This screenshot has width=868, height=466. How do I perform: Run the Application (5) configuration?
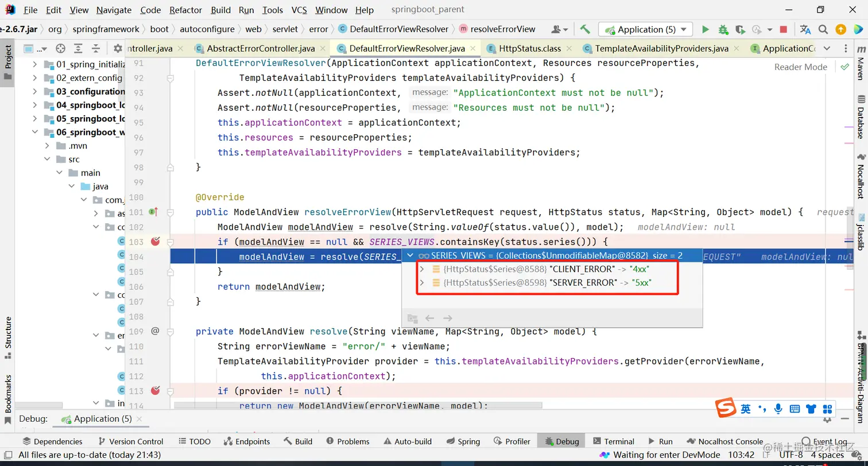click(x=706, y=29)
